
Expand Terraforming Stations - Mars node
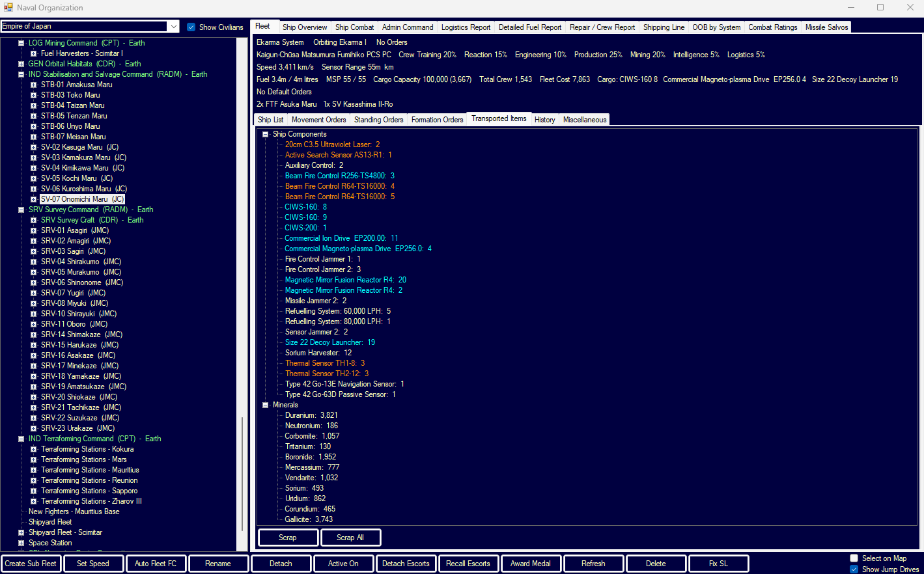click(33, 459)
